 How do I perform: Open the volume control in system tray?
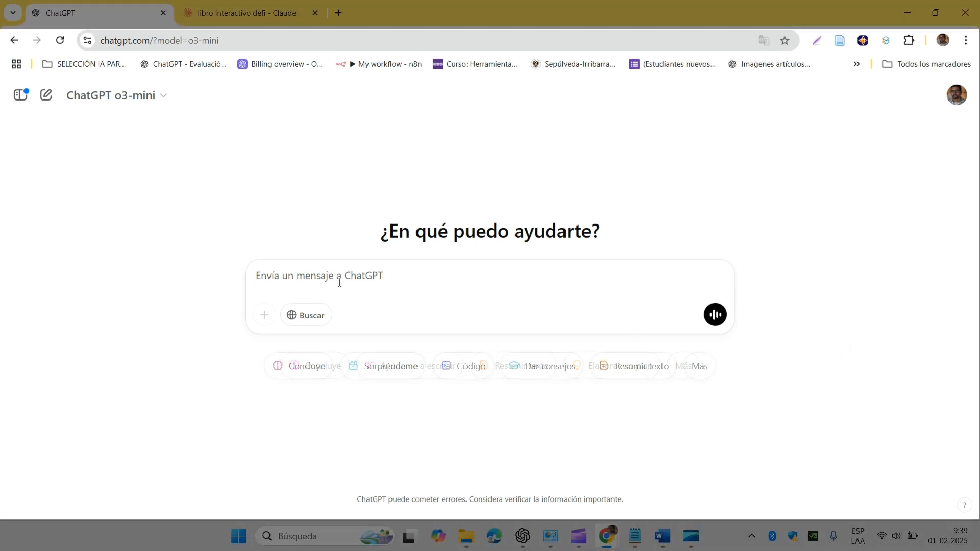click(x=896, y=536)
